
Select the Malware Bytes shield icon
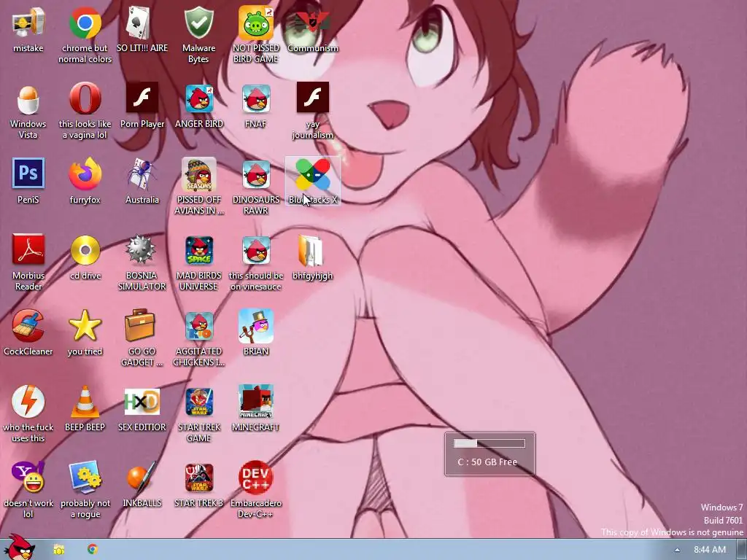tap(198, 23)
